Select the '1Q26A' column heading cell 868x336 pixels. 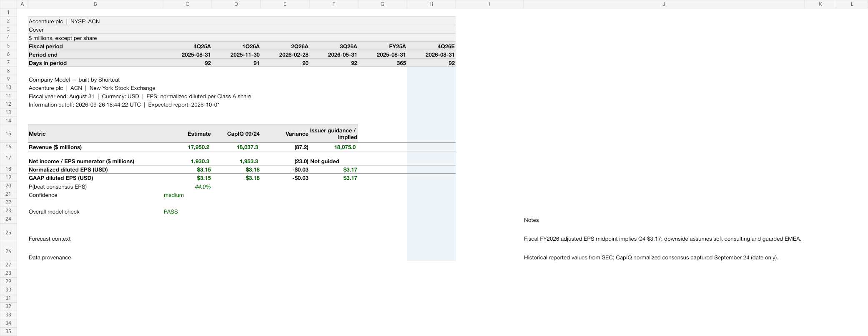[x=236, y=46]
